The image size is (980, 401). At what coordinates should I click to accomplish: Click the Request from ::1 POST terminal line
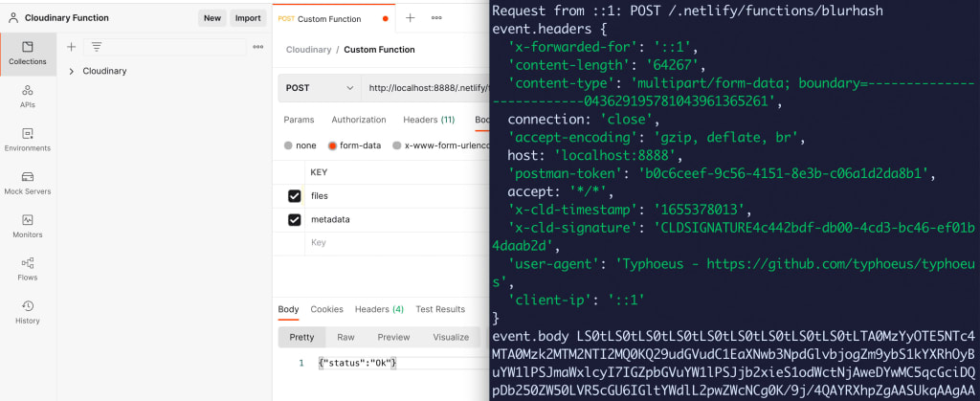(687, 11)
